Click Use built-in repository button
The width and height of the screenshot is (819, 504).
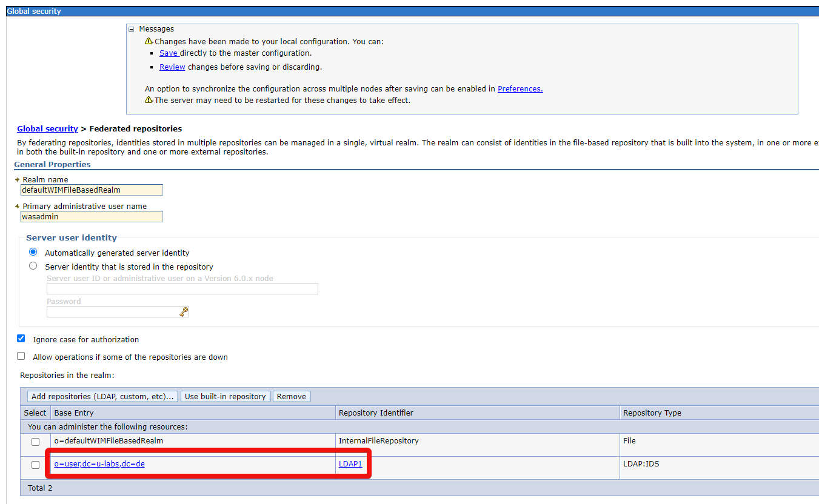pos(225,397)
